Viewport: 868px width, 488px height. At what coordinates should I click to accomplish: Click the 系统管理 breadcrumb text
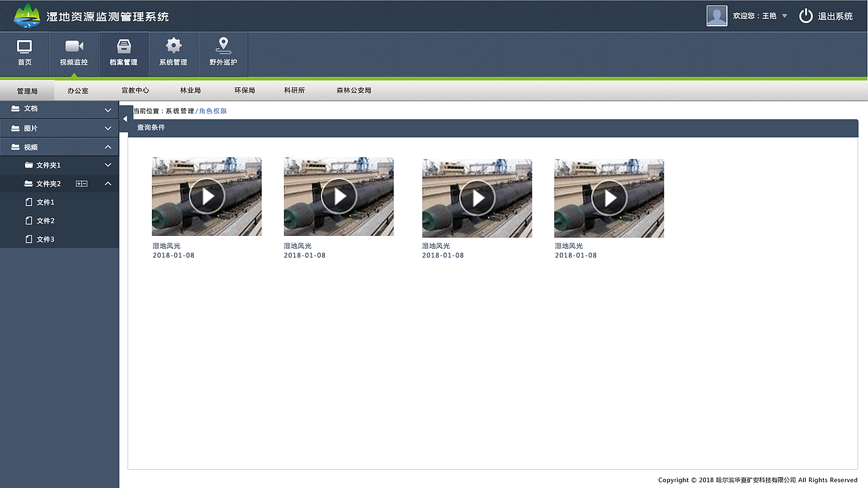click(x=180, y=111)
